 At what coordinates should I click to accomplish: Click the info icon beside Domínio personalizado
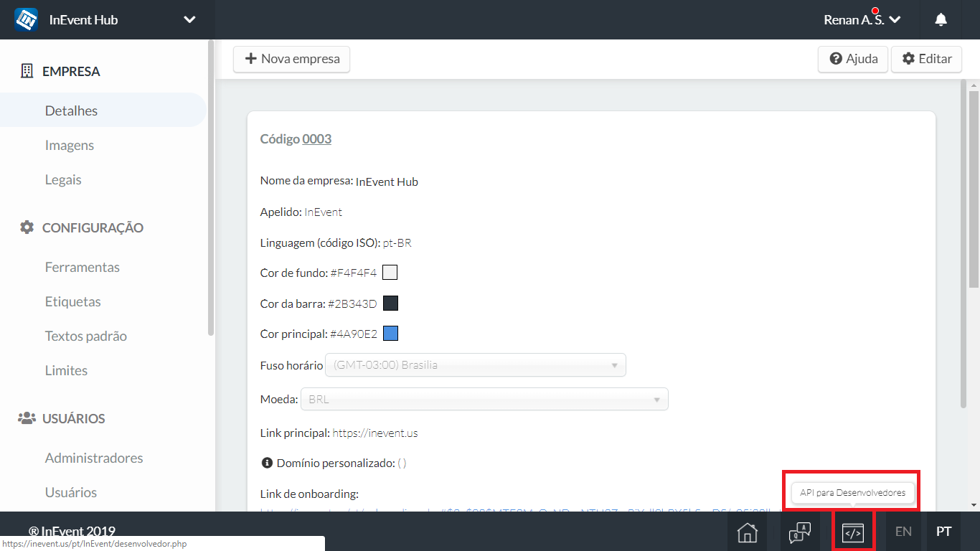[x=267, y=463]
